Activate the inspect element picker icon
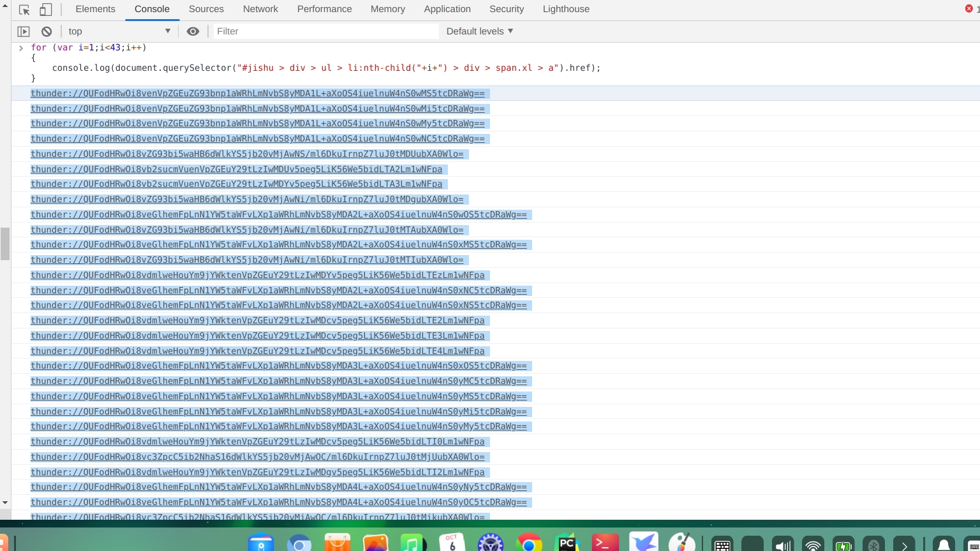 coord(24,10)
